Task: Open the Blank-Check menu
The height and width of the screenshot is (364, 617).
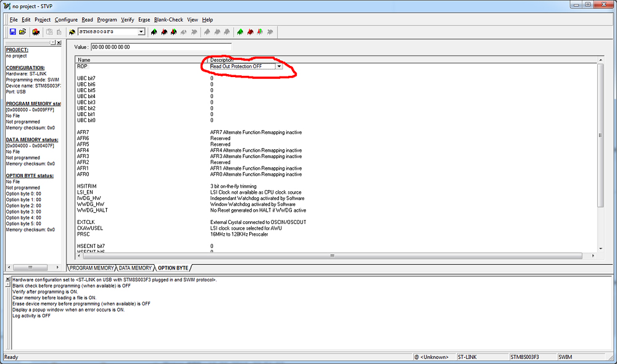Action: pos(168,20)
